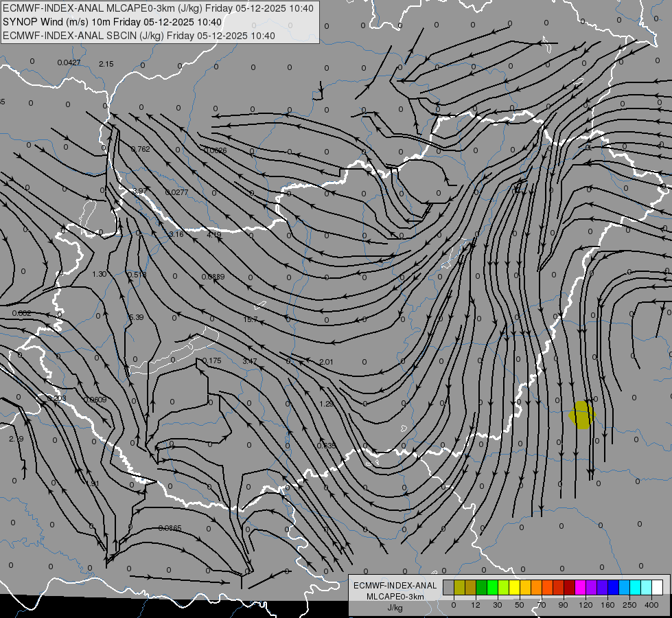Select the gray legend swatch
Image resolution: width=672 pixels, height=618 pixels.
pos(448,587)
